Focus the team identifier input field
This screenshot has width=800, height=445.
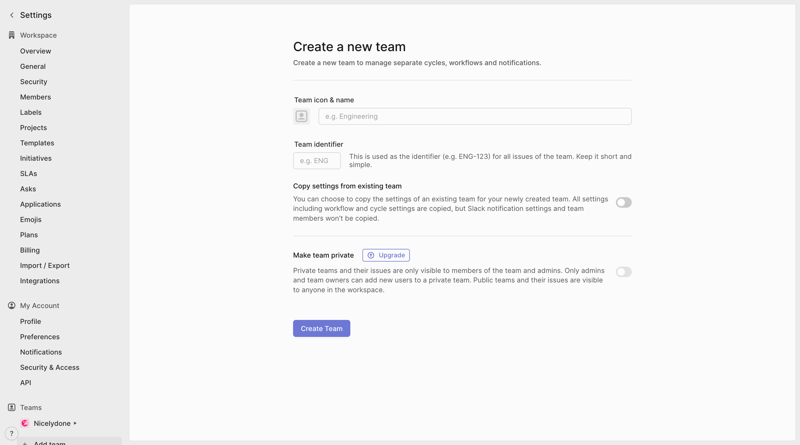[x=317, y=161]
